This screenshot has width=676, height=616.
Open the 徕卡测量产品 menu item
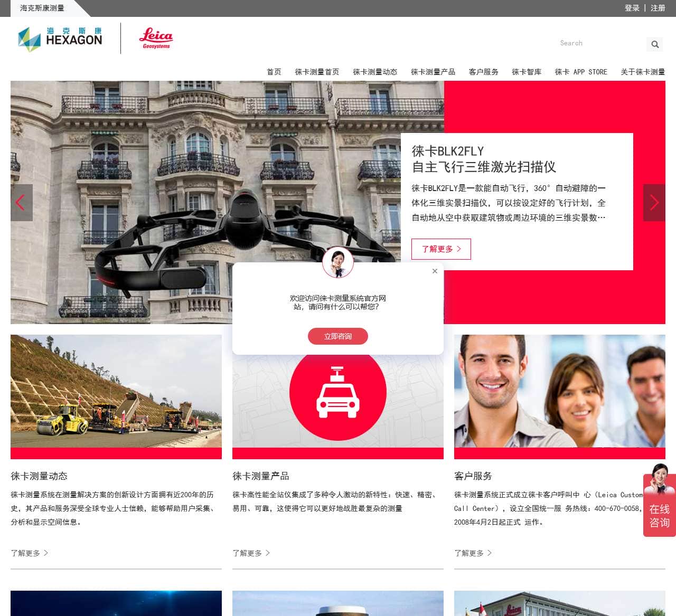433,72
